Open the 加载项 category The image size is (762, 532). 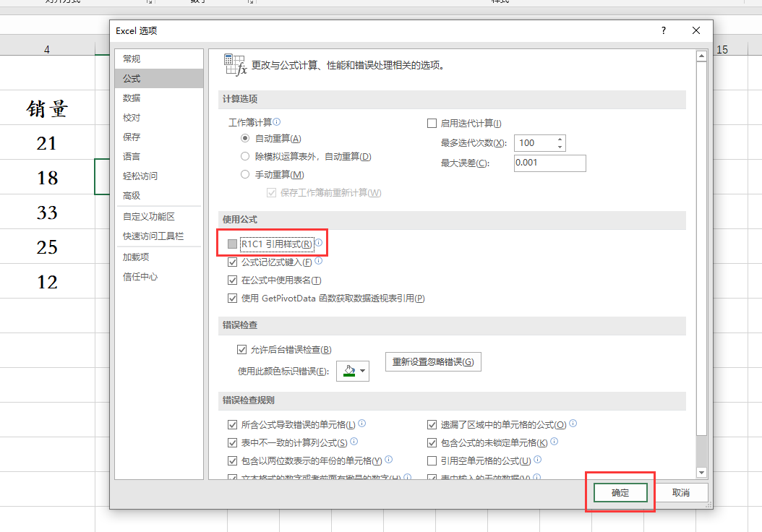pyautogui.click(x=159, y=257)
